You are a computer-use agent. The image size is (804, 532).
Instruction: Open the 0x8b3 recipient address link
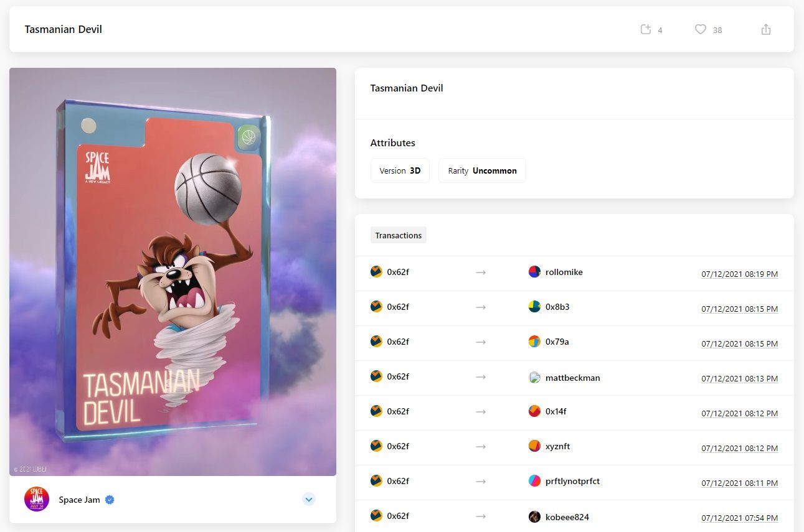557,307
